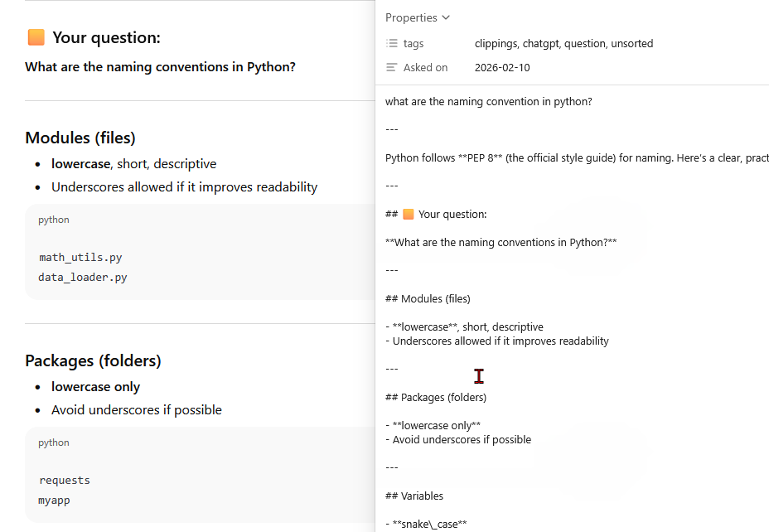Click the tags property name
The height and width of the screenshot is (532, 769).
click(x=414, y=43)
